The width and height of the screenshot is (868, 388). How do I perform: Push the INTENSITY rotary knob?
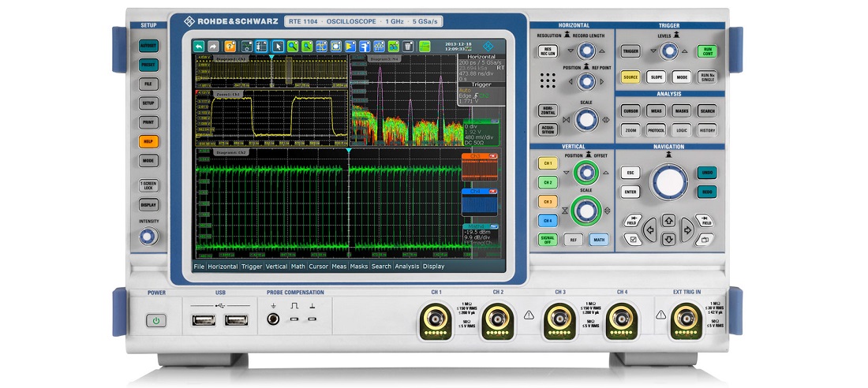pos(148,237)
